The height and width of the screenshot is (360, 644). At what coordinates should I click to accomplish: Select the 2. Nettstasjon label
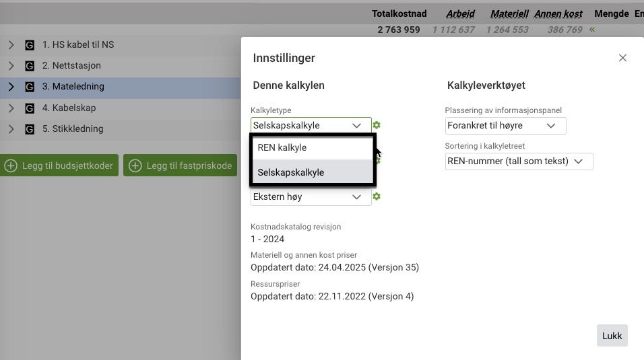pos(71,66)
